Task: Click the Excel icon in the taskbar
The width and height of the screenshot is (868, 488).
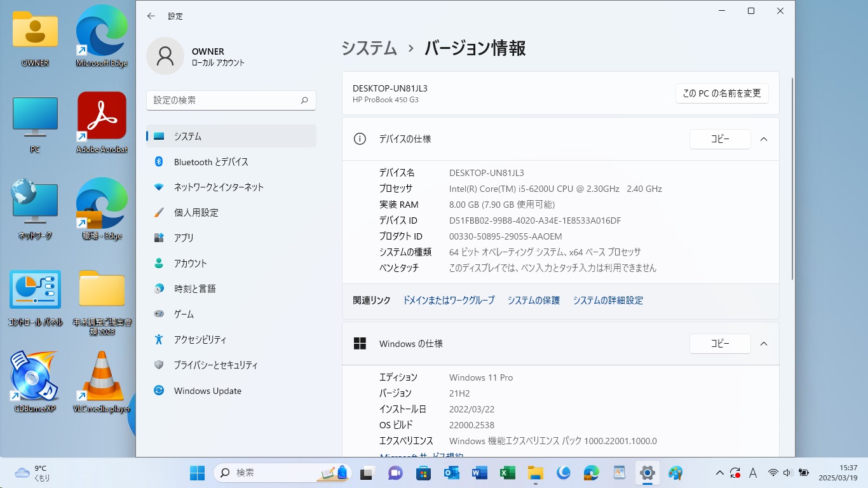Action: (x=507, y=473)
